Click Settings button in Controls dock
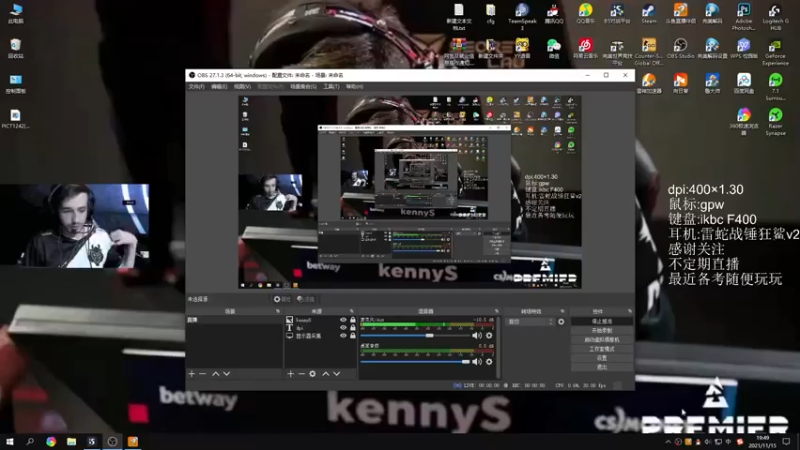800x450 pixels. [x=602, y=358]
